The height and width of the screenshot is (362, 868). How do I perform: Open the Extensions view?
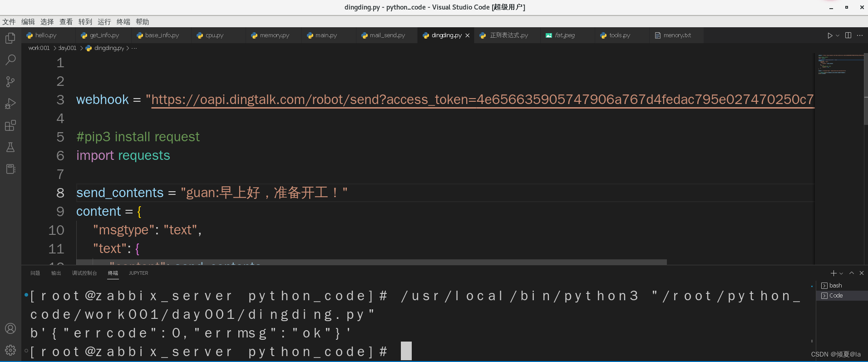(10, 125)
